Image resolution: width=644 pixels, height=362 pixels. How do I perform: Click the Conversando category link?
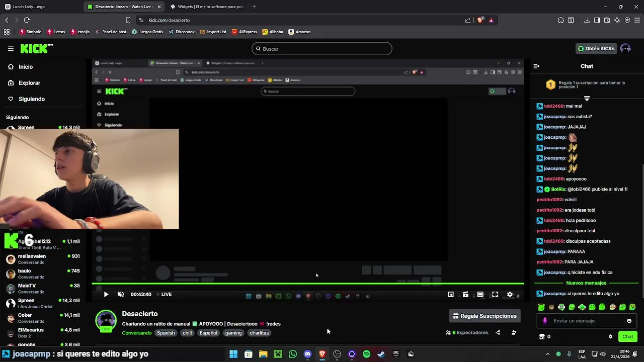point(136,333)
